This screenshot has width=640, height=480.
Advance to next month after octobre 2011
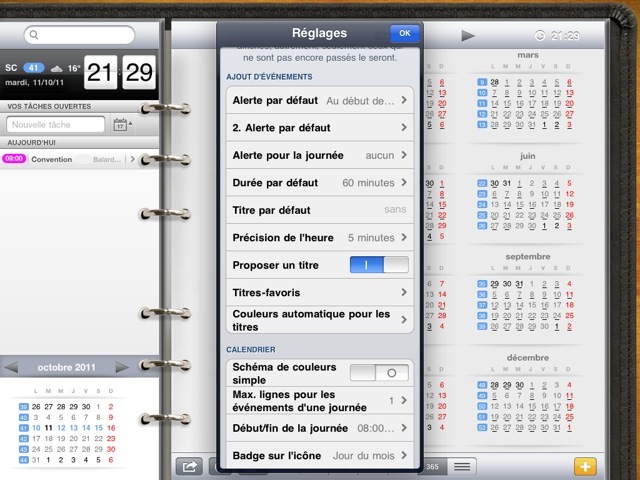click(x=122, y=367)
